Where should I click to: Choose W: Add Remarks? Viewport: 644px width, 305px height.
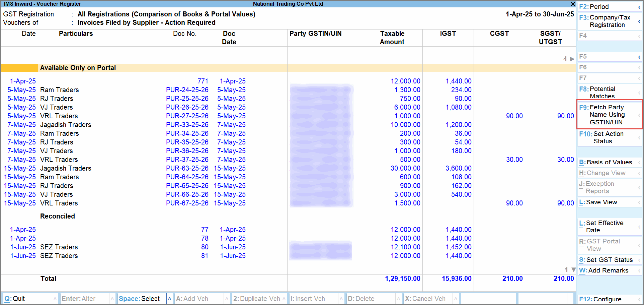[606, 270]
